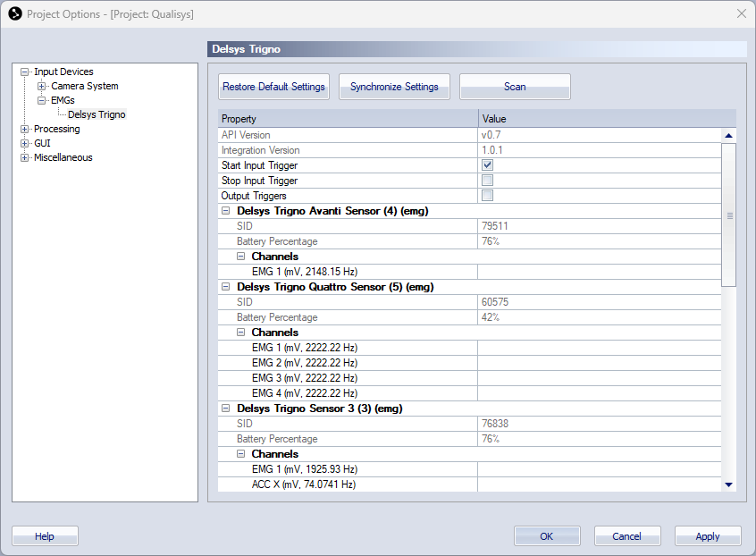Select Delsys Trigno in the settings tree
756x556 pixels.
pyautogui.click(x=97, y=115)
